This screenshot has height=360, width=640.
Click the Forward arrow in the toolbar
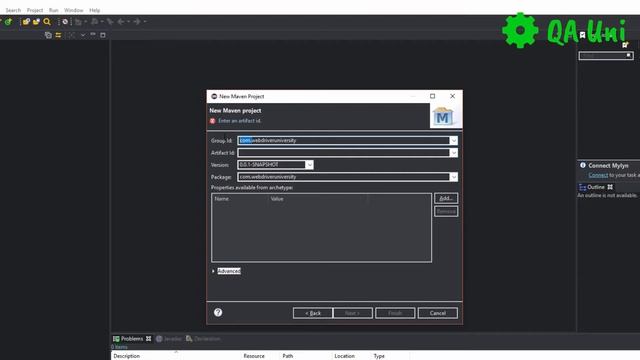point(137,22)
